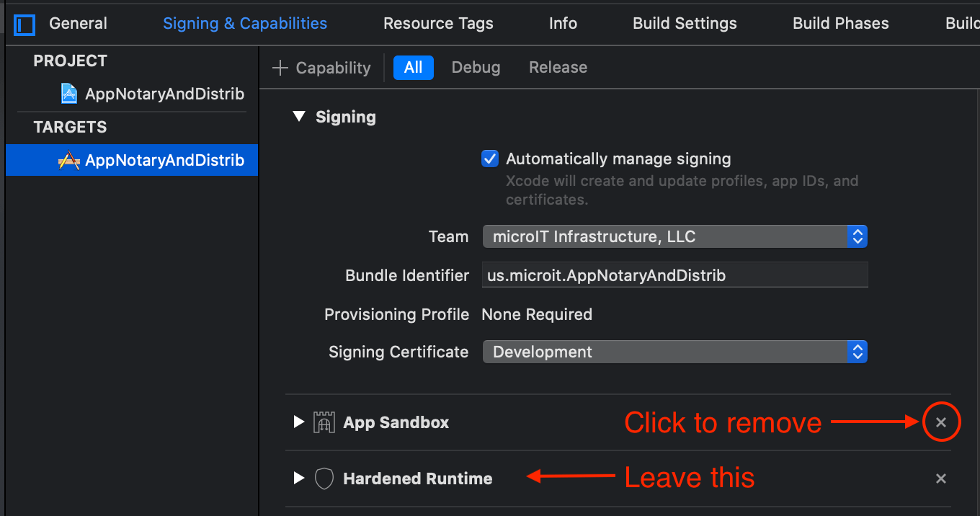This screenshot has width=980, height=516.
Task: Switch to the Info tab
Action: (x=563, y=23)
